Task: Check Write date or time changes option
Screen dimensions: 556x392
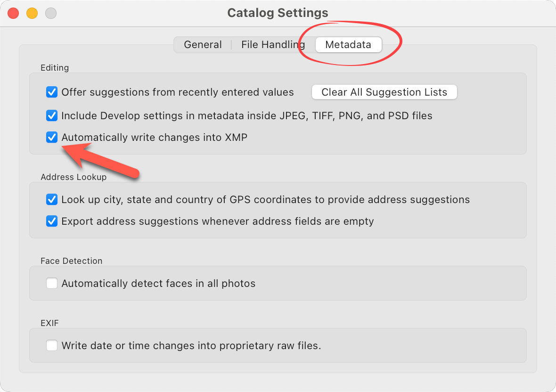Action: pyautogui.click(x=52, y=346)
